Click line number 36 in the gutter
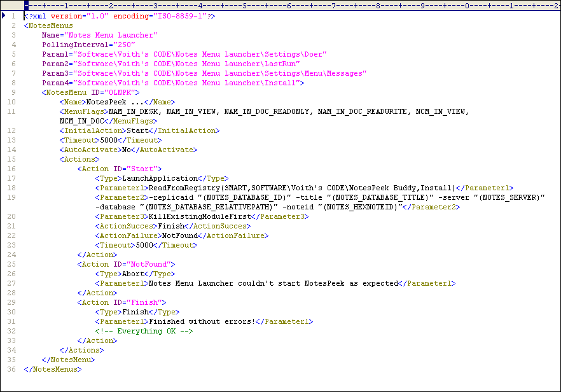This screenshot has width=561, height=392. [x=11, y=369]
